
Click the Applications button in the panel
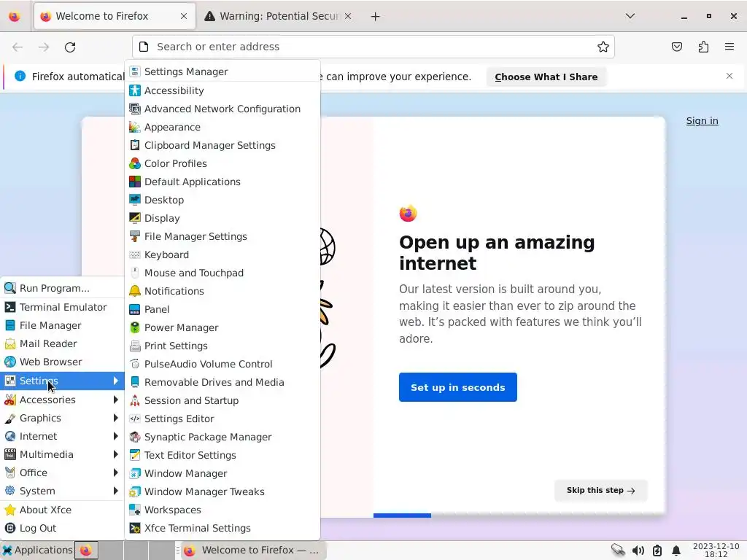point(37,550)
